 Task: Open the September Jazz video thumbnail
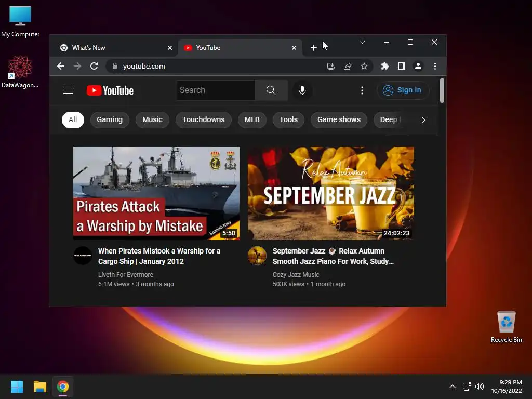pos(331,193)
